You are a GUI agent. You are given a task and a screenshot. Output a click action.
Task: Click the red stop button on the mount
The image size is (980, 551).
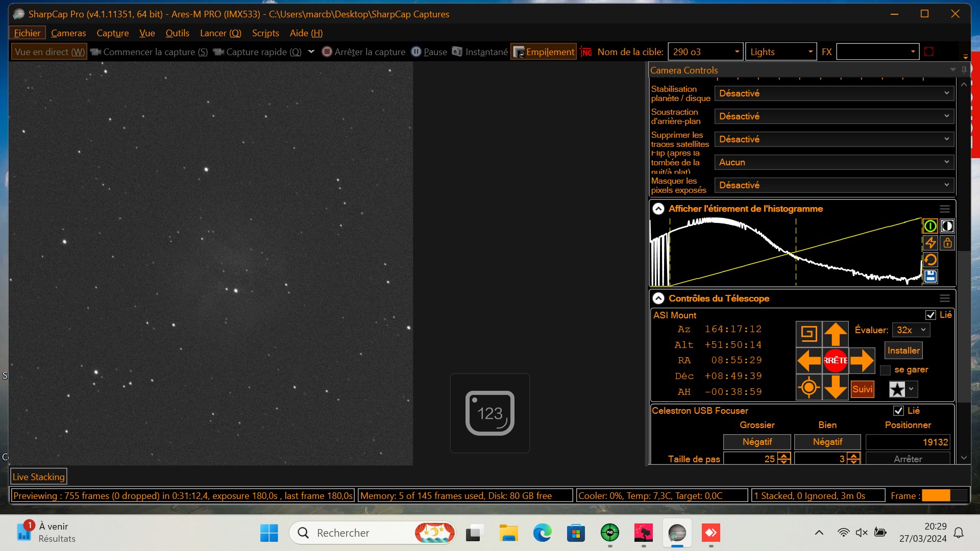click(x=836, y=361)
